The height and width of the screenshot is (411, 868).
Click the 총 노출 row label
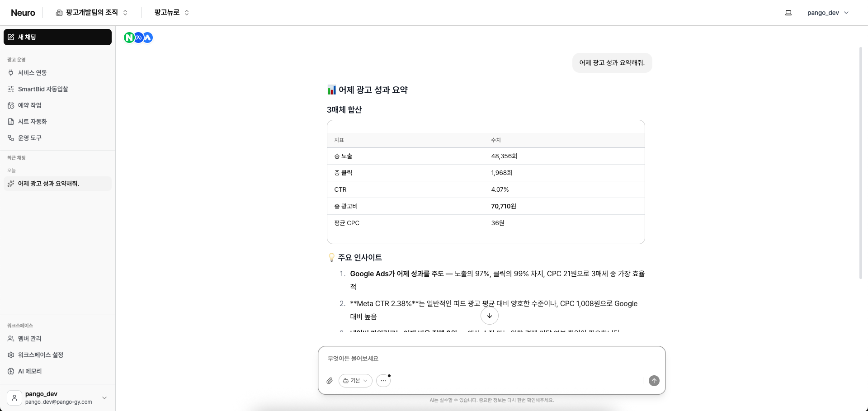pos(343,156)
